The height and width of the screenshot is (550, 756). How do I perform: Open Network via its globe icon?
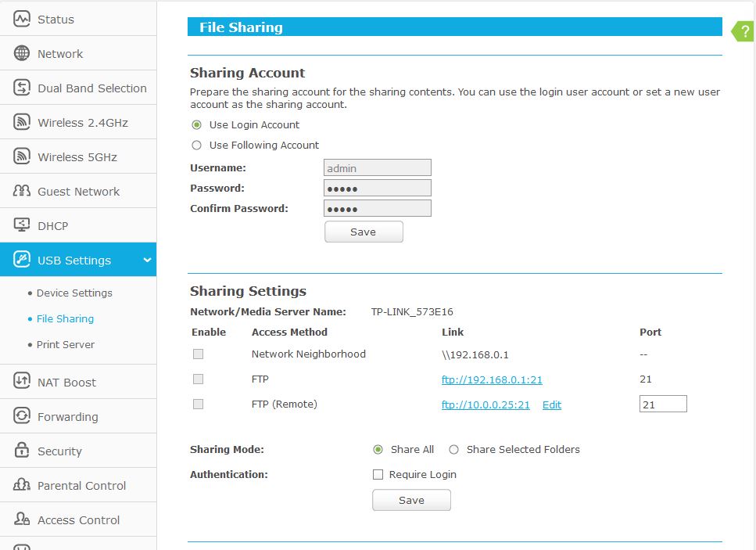pyautogui.click(x=22, y=53)
